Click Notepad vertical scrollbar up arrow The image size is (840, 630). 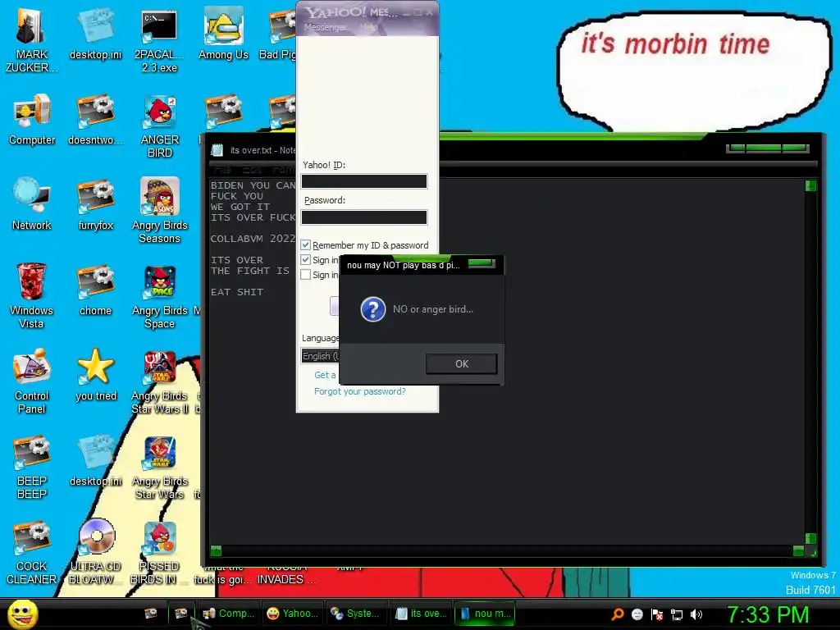coord(810,186)
